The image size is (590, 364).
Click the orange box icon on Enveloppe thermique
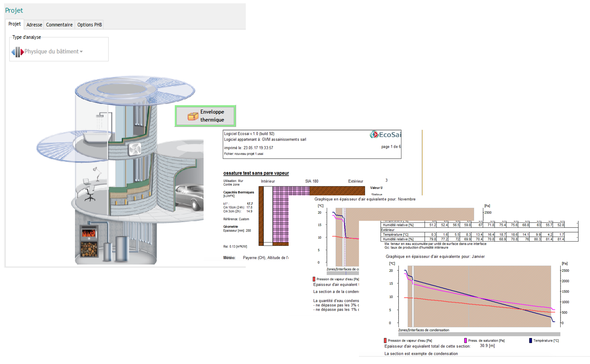[193, 116]
